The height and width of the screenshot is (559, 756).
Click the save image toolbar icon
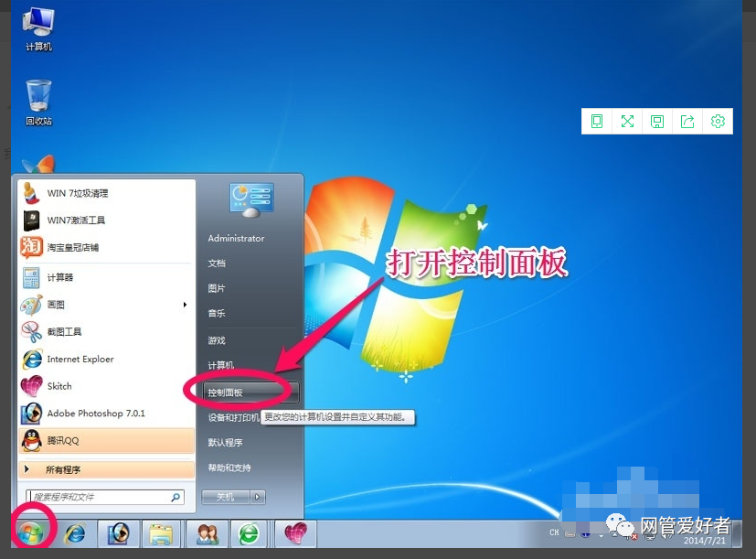tap(657, 121)
